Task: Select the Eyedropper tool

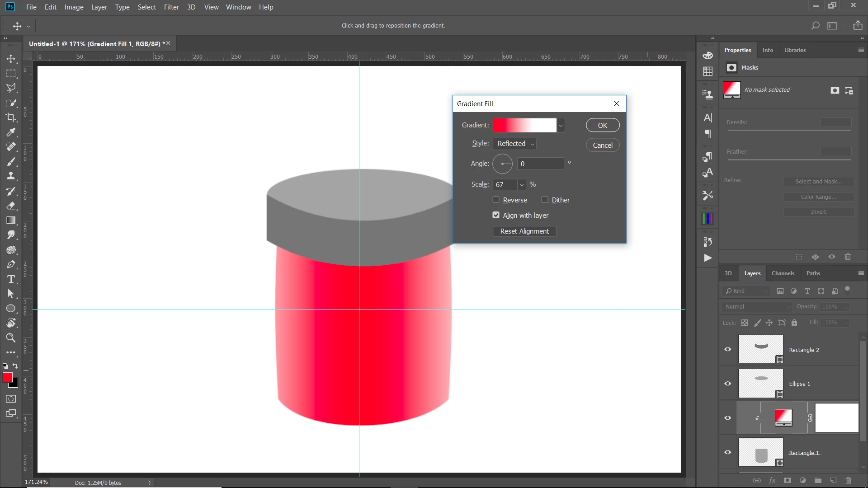Action: (11, 132)
